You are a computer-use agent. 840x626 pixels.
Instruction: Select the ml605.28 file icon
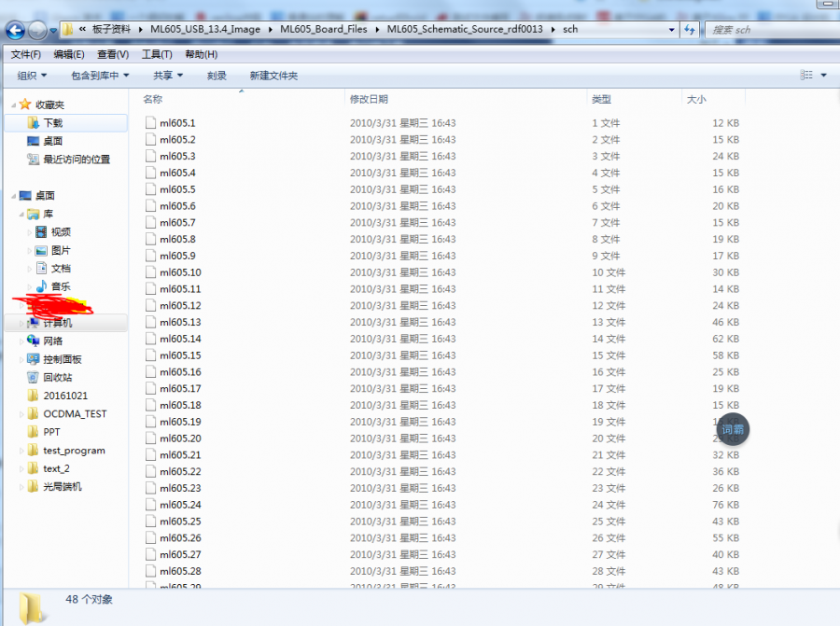(x=151, y=571)
